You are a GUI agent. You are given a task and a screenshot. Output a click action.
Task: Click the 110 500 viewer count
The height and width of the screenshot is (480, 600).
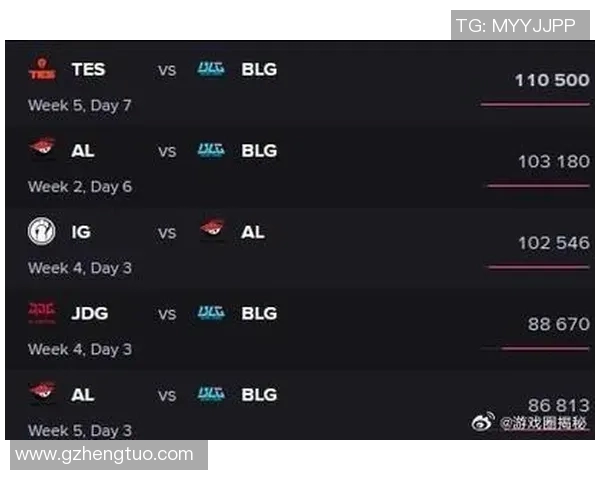[552, 80]
